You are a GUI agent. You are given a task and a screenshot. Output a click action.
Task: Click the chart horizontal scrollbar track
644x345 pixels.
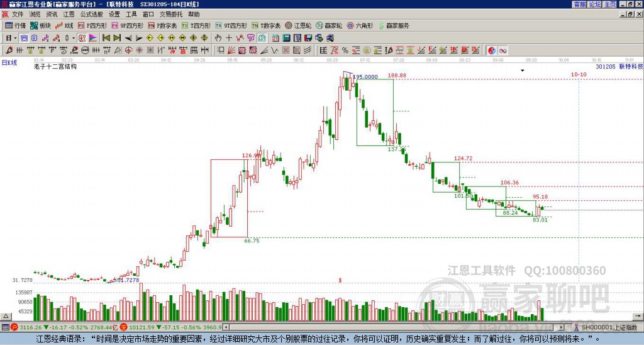coord(394,327)
